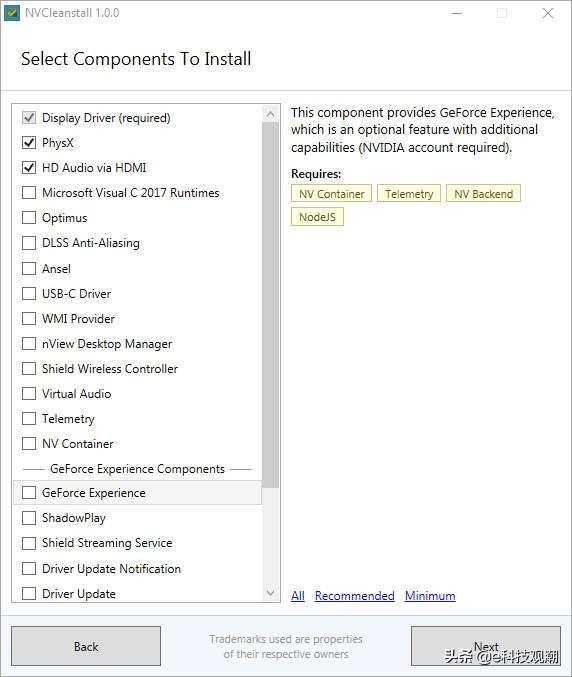
Task: Choose the Recommended preset link
Action: tap(354, 596)
